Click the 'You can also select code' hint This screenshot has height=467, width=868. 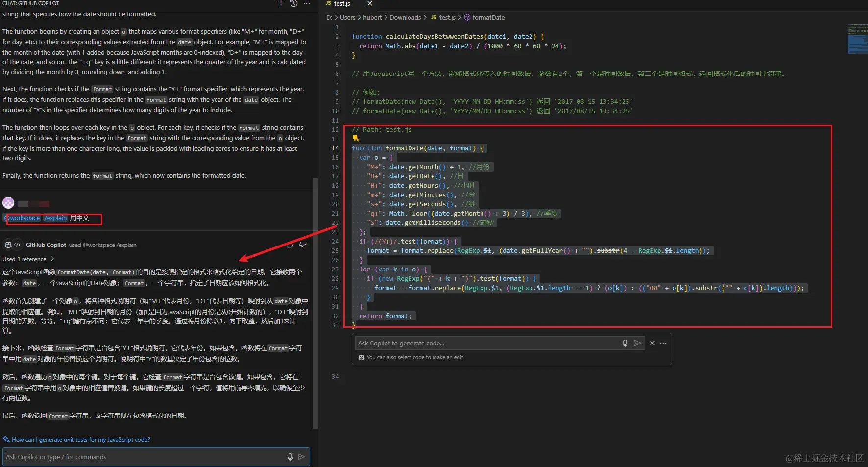pos(414,357)
